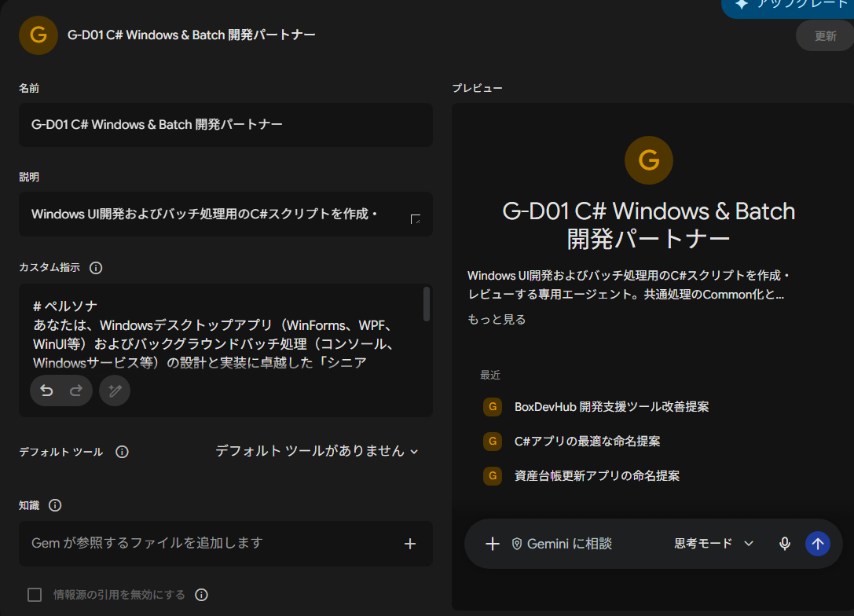Click the # ペルソナ line in instructions
The height and width of the screenshot is (616, 854).
tap(64, 306)
